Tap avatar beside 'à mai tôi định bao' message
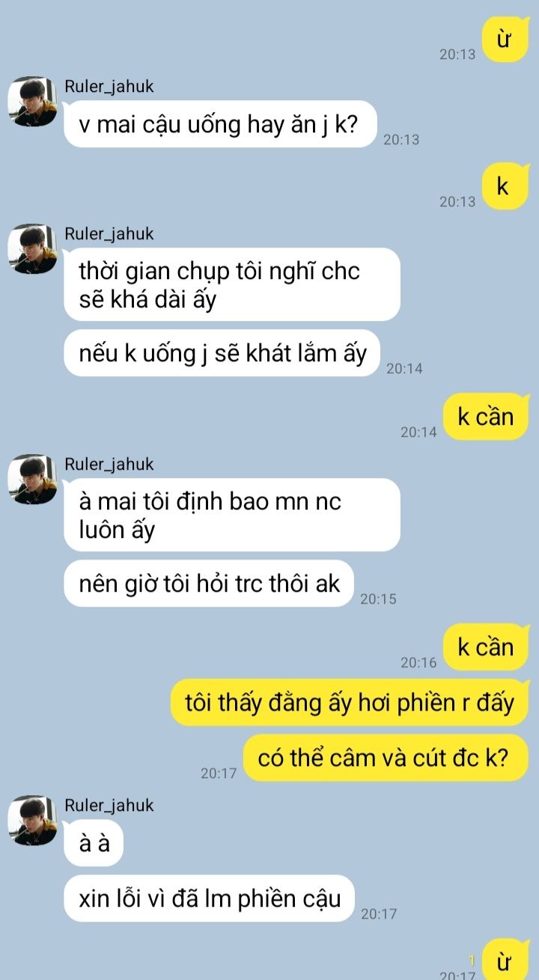The image size is (539, 980). point(33,479)
